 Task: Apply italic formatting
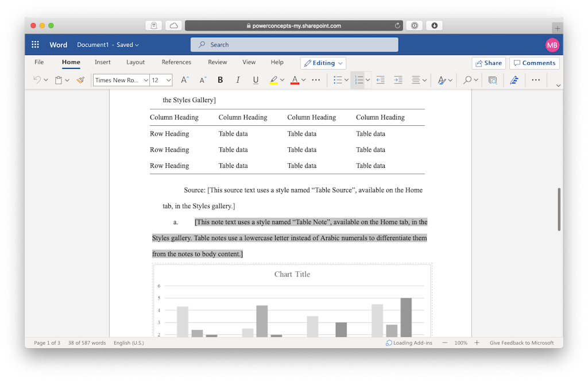pos(238,80)
